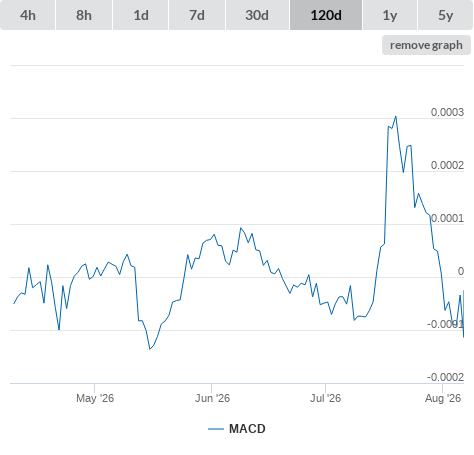Image resolution: width=474 pixels, height=455 pixels.
Task: Switch chart to 30d range
Action: 257,15
